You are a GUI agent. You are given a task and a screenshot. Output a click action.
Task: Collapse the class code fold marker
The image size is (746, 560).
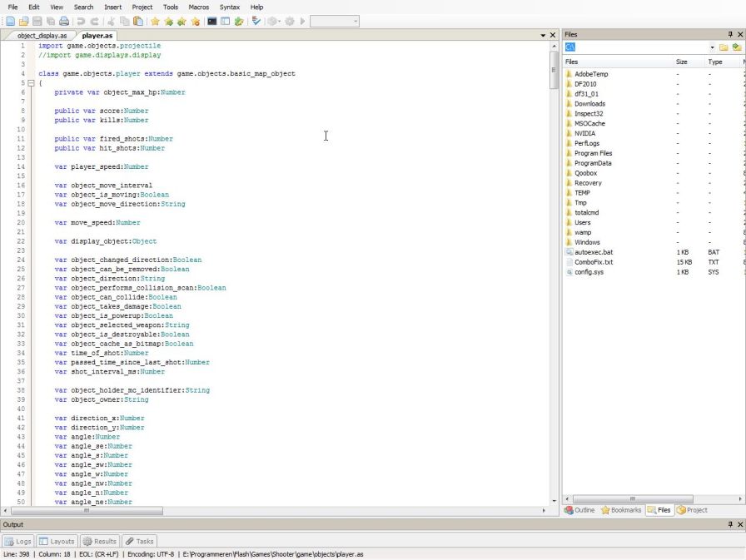click(31, 83)
